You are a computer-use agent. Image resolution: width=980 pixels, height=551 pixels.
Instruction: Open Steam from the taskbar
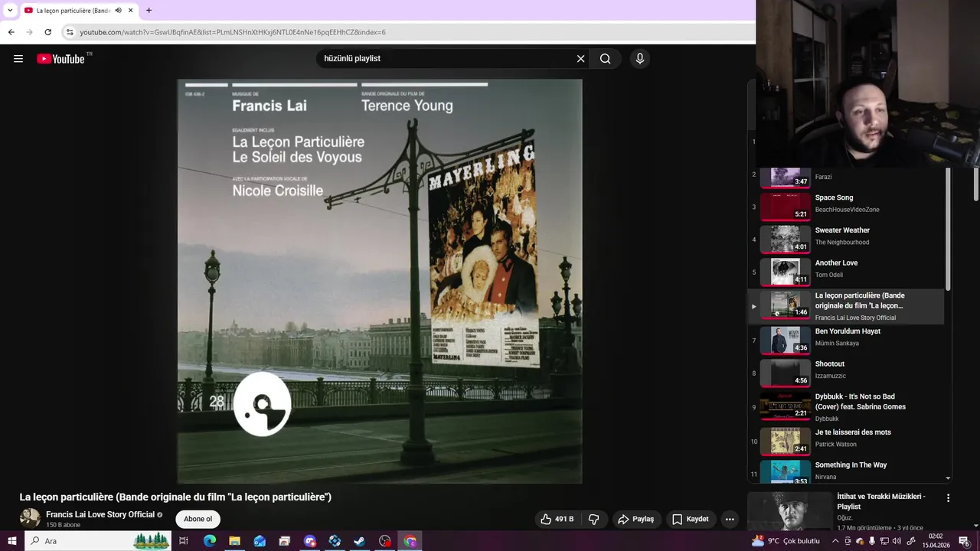point(360,541)
